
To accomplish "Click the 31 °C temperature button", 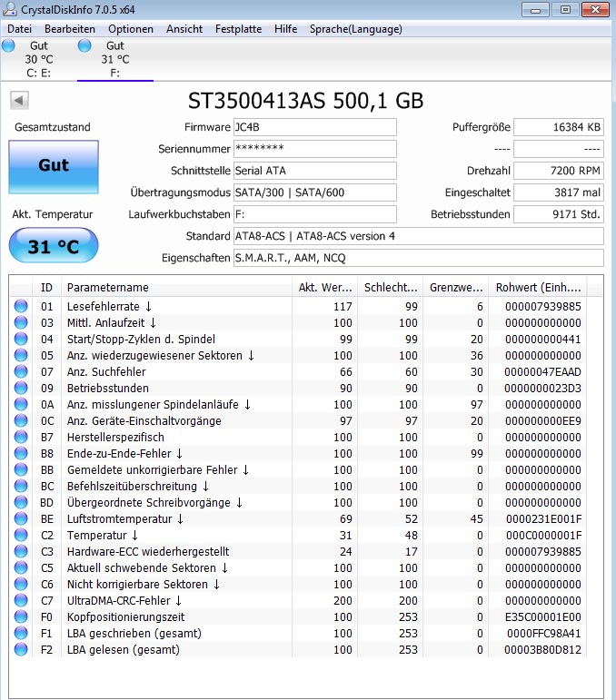I will [54, 245].
